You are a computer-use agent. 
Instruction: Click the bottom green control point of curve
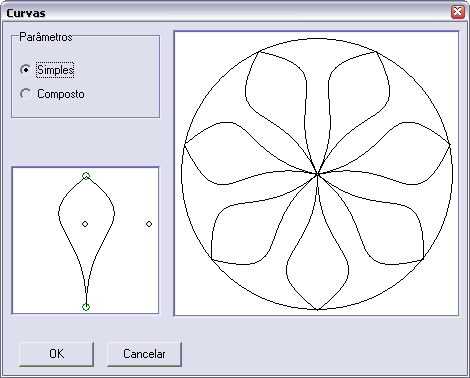point(86,307)
